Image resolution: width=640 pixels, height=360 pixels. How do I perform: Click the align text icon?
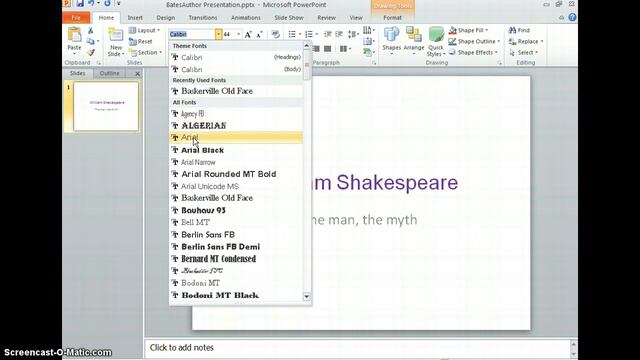(367, 41)
